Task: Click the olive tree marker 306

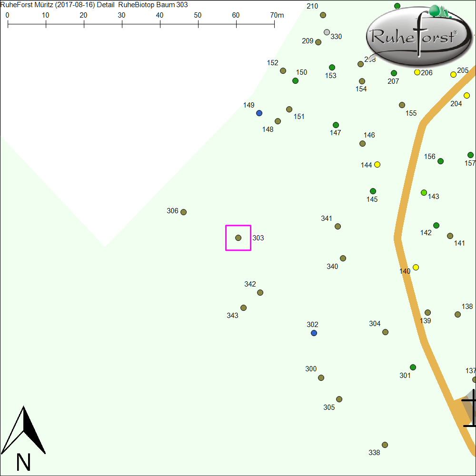Action: click(x=183, y=212)
